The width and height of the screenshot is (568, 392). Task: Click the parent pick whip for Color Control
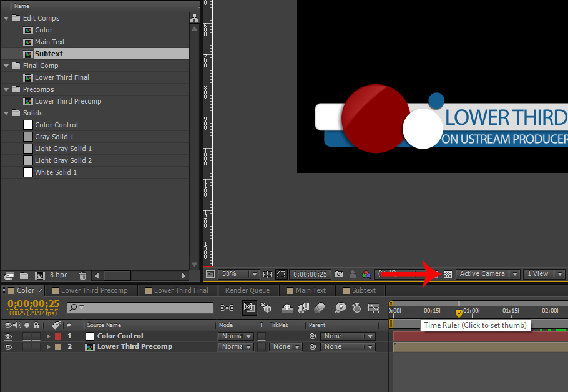(313, 336)
